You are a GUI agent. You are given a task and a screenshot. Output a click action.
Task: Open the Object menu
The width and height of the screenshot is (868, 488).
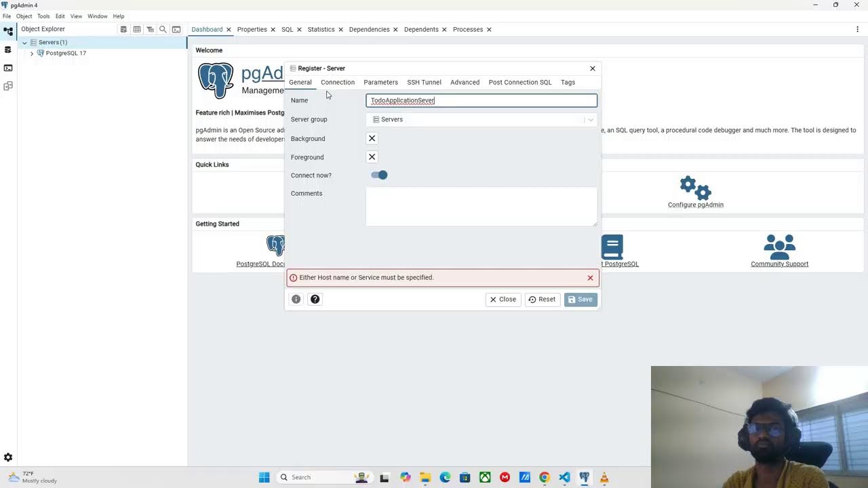24,16
